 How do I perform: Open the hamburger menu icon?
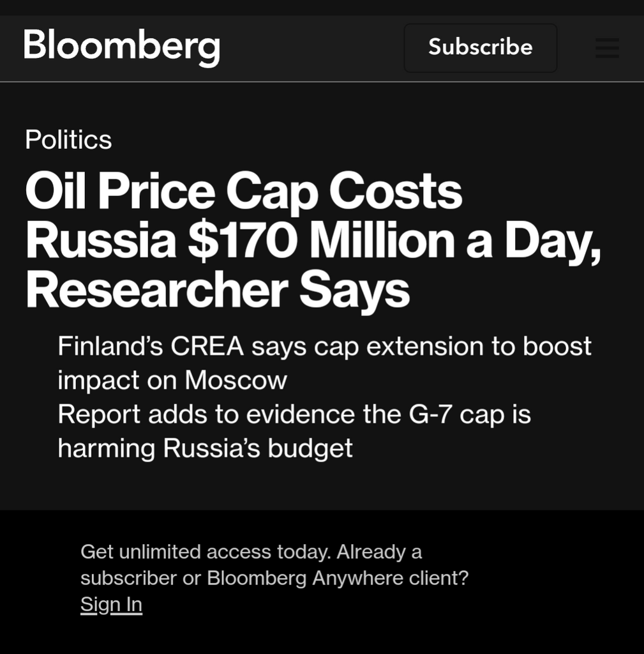pyautogui.click(x=607, y=48)
